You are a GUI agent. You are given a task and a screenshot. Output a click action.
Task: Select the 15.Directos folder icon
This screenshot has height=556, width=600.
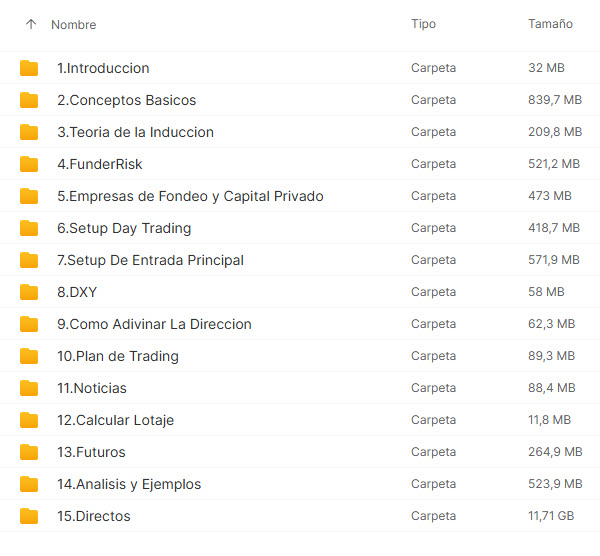pos(29,516)
